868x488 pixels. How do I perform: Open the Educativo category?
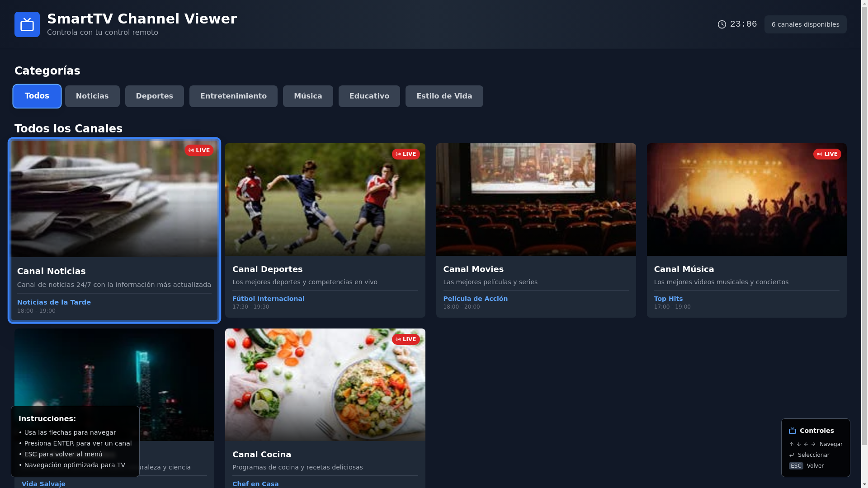pos(369,96)
